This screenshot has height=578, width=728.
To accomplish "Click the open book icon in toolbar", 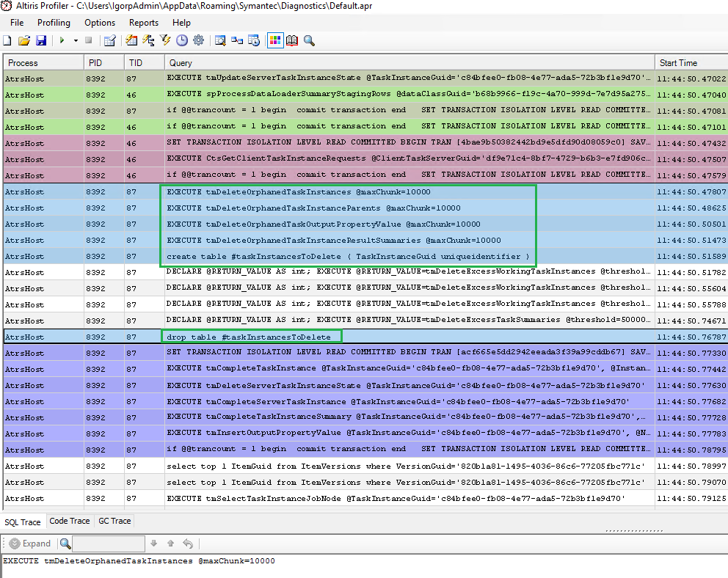I will (x=292, y=41).
